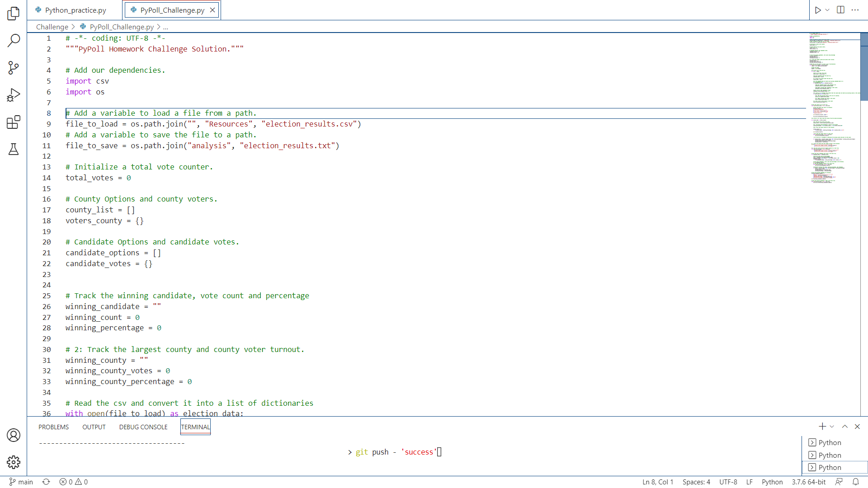Open the Source Control view

point(14,68)
